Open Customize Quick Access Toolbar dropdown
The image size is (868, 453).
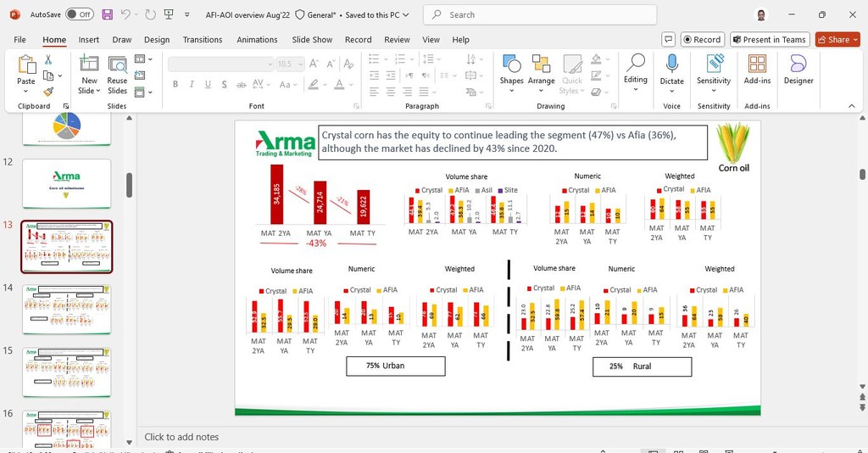[187, 15]
